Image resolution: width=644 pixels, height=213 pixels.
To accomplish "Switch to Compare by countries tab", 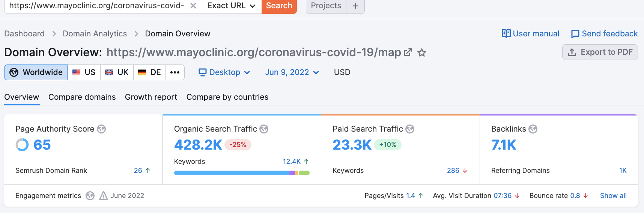I will pyautogui.click(x=227, y=97).
